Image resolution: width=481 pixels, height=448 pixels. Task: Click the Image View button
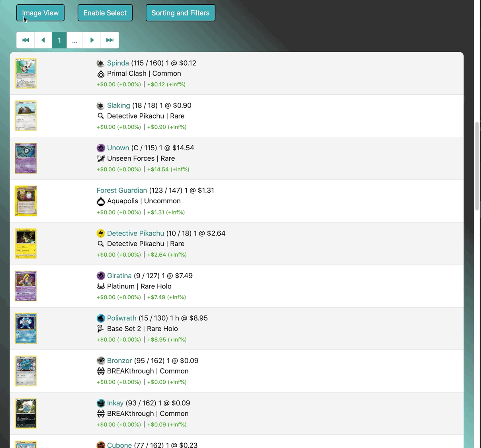tap(40, 13)
